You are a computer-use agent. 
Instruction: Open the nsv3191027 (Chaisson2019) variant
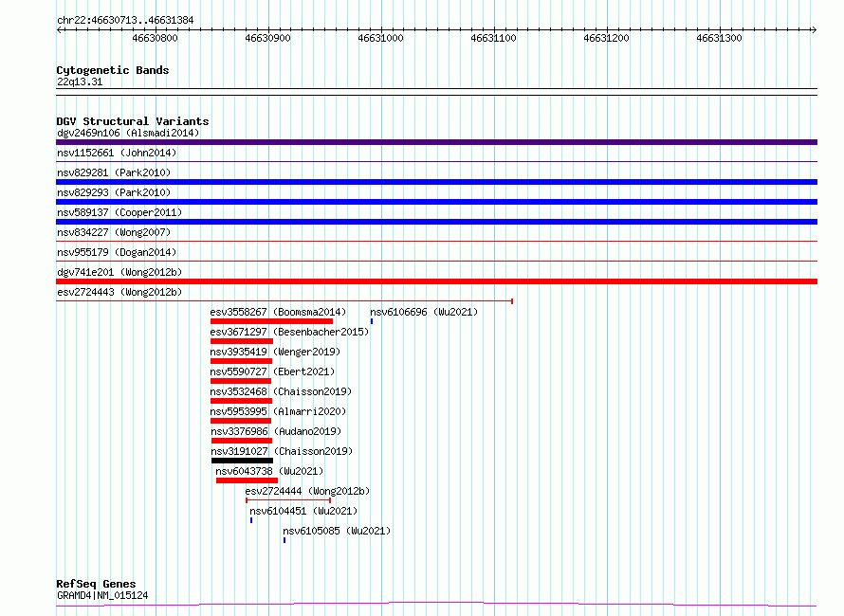click(x=282, y=451)
